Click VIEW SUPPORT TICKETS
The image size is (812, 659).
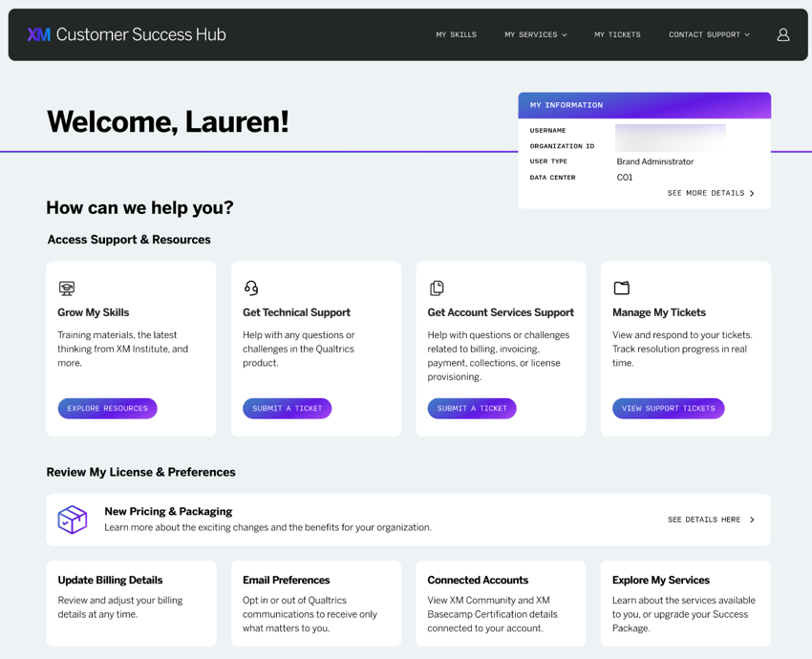pos(668,408)
